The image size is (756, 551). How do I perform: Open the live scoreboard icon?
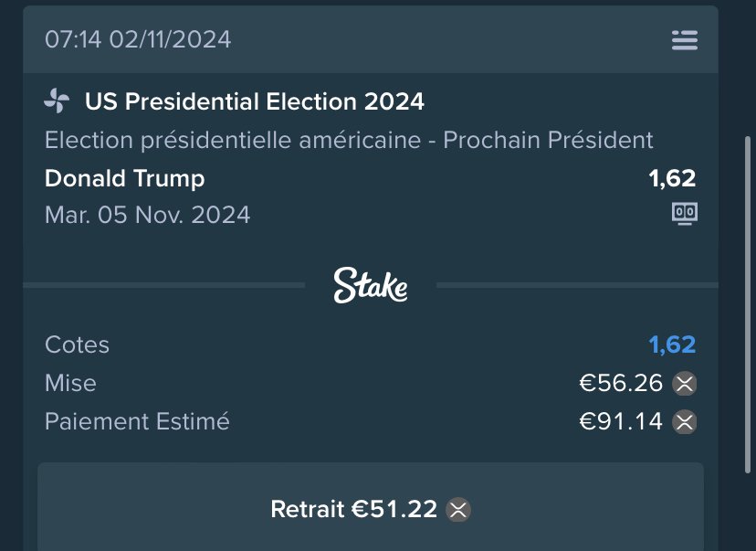coord(685,213)
